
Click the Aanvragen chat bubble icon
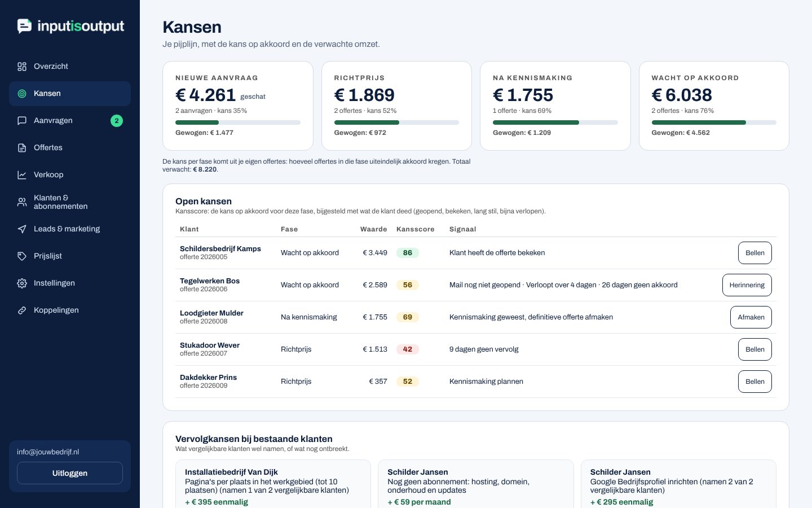coord(22,121)
